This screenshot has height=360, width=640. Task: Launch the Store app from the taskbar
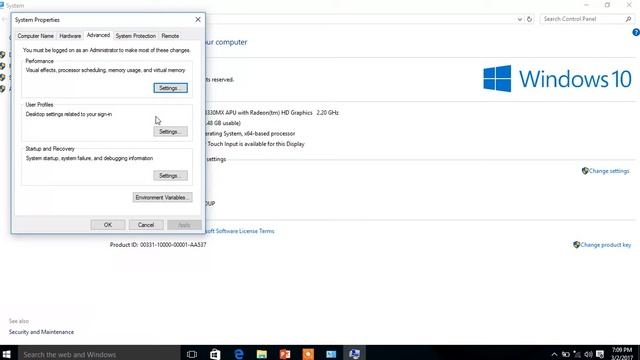(215, 354)
